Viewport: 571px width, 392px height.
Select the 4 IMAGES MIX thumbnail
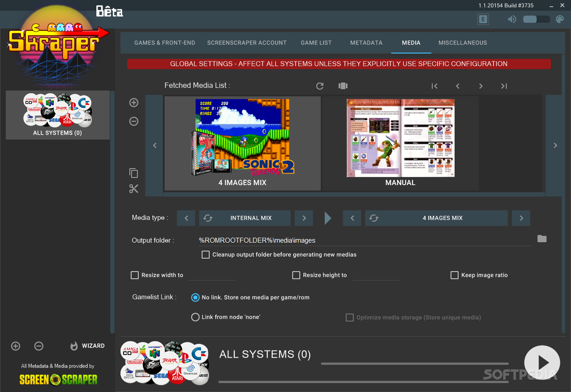(x=243, y=144)
